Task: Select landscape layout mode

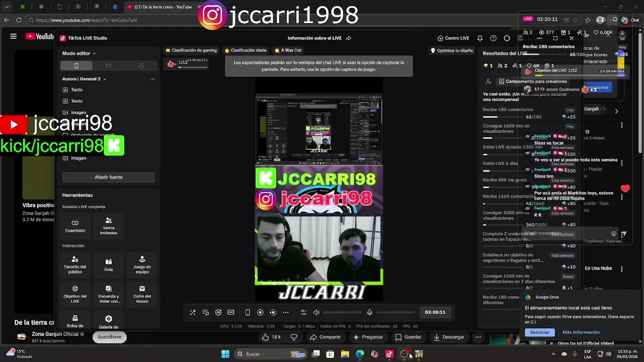Action: [109, 66]
